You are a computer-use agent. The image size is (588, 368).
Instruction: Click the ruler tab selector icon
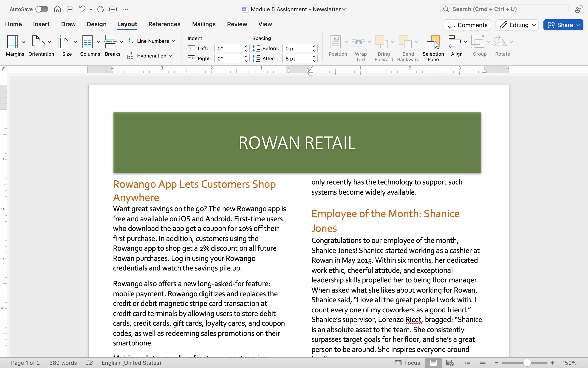click(x=3, y=69)
